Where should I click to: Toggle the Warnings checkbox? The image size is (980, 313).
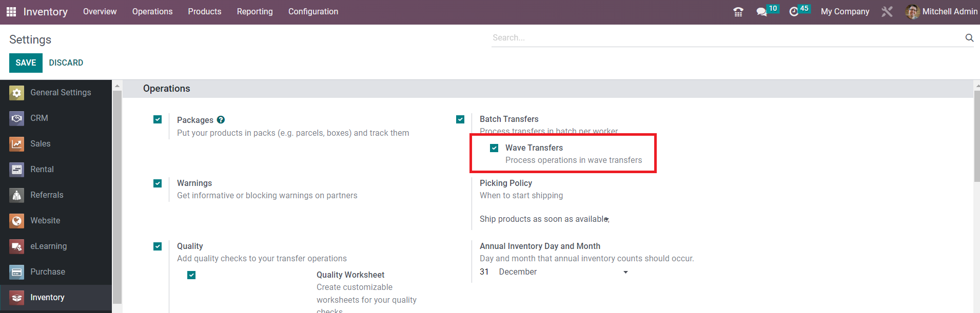pos(158,183)
